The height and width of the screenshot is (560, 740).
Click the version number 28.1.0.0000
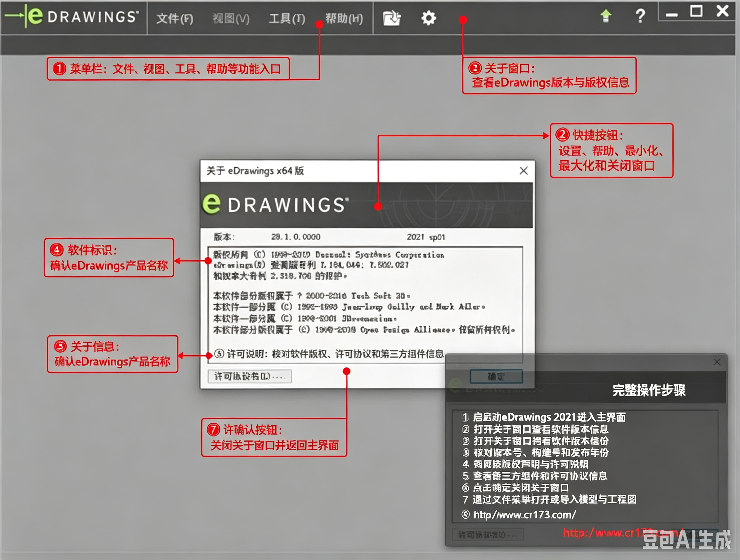click(296, 237)
